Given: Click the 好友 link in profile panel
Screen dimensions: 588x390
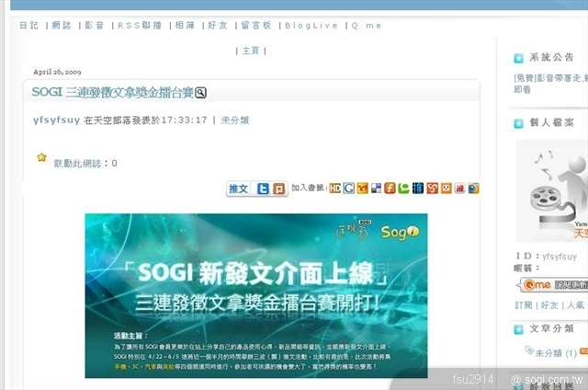Looking at the screenshot, I should point(549,305).
